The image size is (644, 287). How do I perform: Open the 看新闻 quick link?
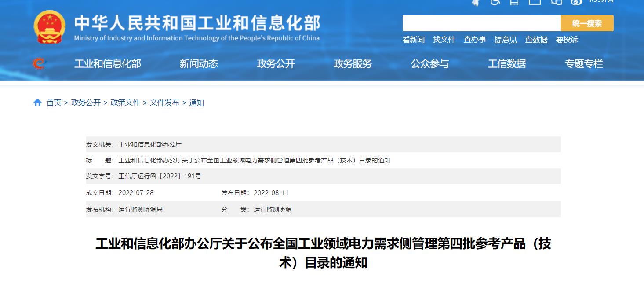coord(412,40)
